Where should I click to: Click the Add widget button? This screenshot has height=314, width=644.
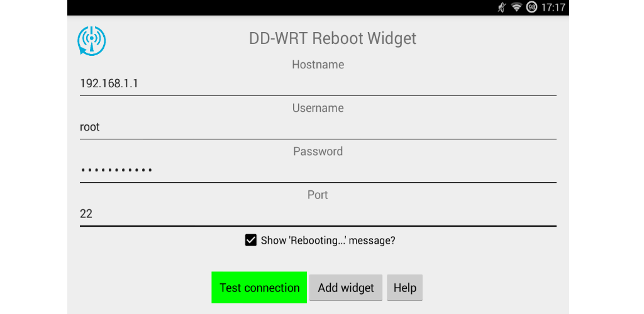[346, 288]
